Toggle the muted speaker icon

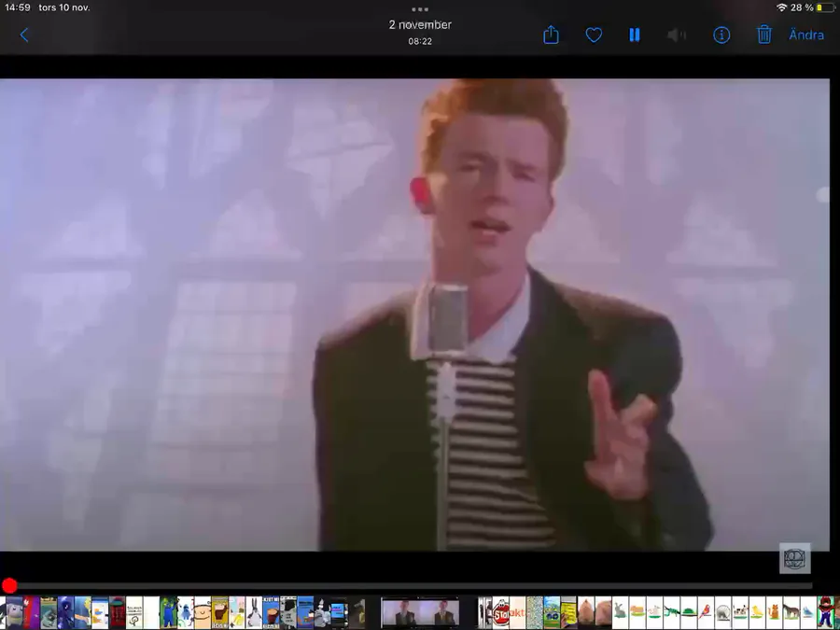(677, 35)
